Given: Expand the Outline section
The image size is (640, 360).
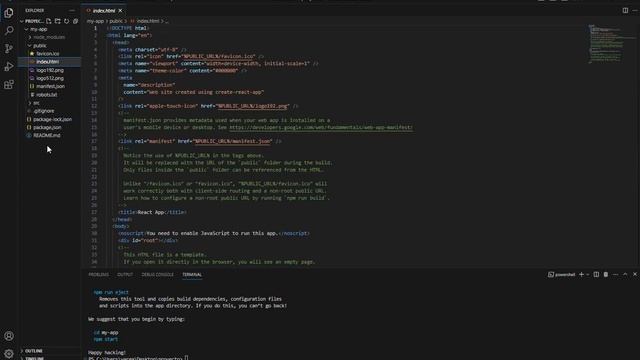Looking at the screenshot, I should click(33, 351).
